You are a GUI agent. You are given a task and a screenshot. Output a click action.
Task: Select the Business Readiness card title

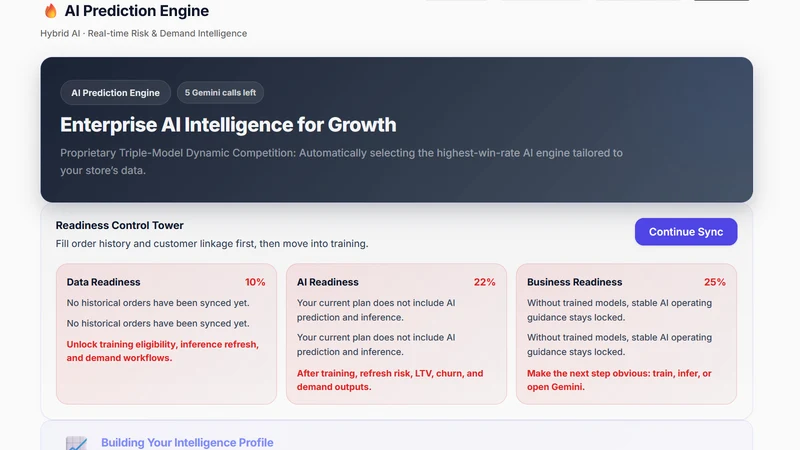coord(574,282)
